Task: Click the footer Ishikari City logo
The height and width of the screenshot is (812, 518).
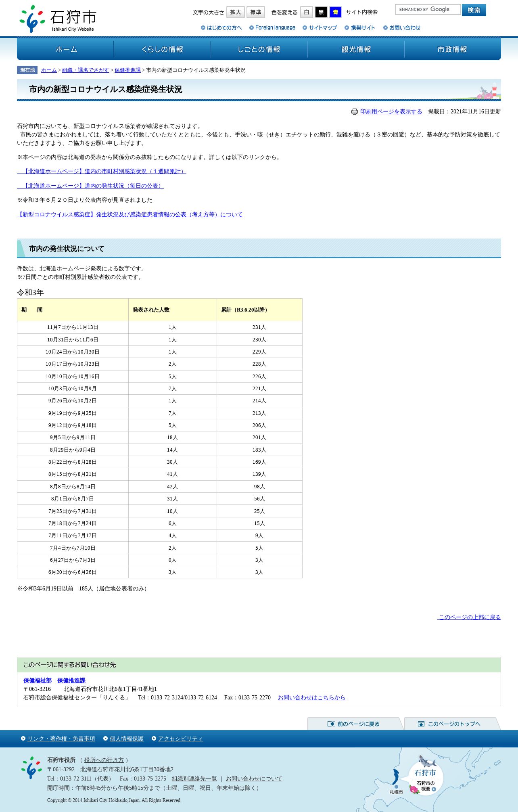Action: [31, 767]
